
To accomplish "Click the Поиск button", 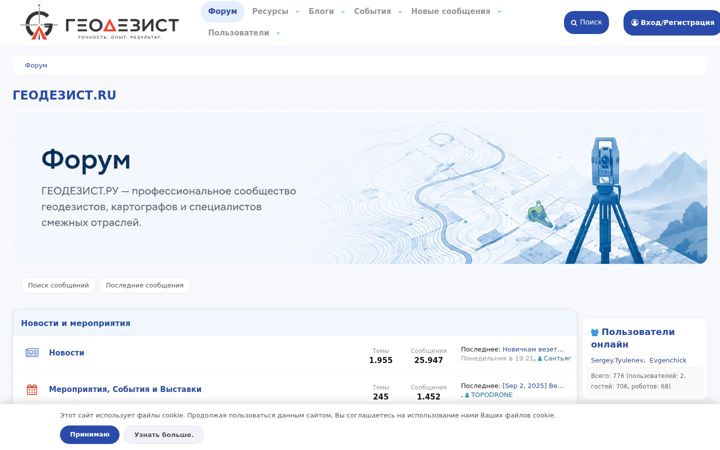I will 586,22.
